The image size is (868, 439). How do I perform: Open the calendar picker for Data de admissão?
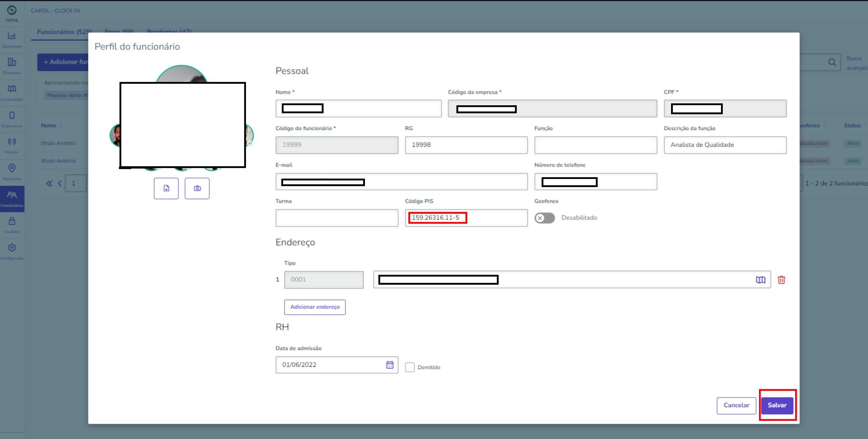point(390,365)
